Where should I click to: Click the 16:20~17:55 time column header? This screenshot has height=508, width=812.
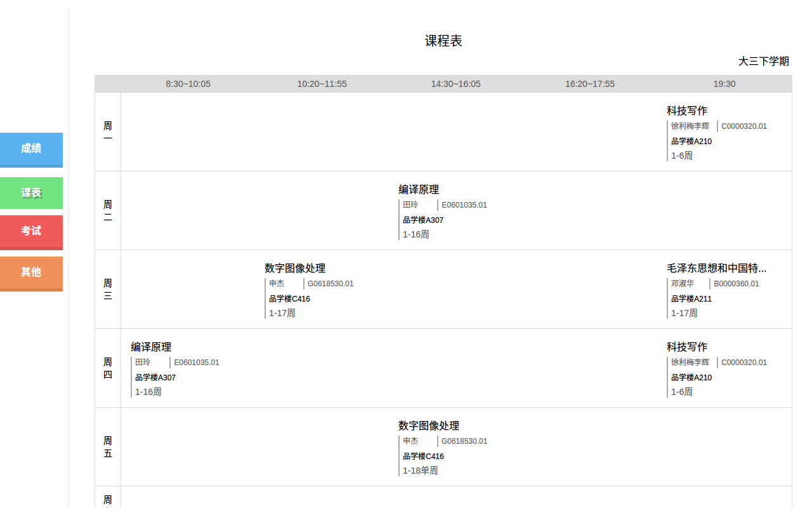590,84
